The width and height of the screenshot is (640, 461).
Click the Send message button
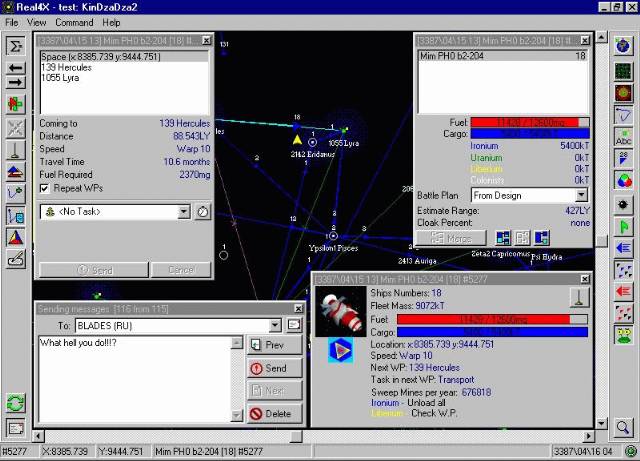[x=274, y=368]
